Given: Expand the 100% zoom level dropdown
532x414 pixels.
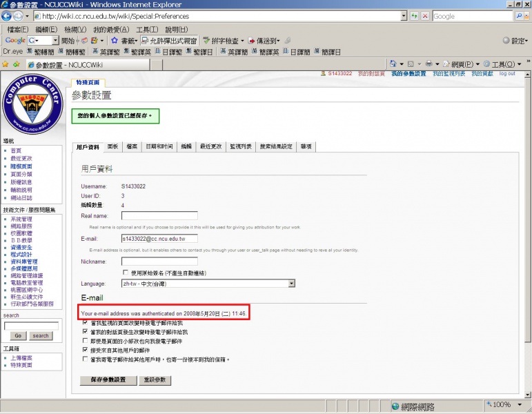Looking at the screenshot, I should click(x=517, y=404).
